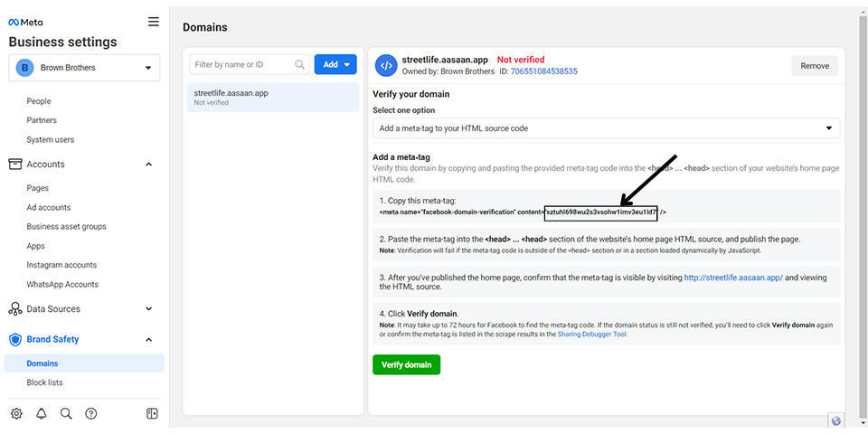The height and width of the screenshot is (434, 868).
Task: Open Business asset groups
Action: 66,226
